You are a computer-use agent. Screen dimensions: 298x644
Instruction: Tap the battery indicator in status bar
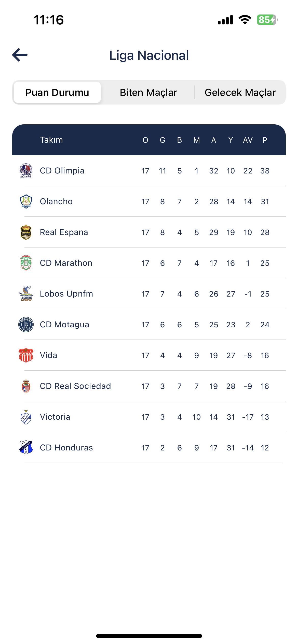(267, 20)
